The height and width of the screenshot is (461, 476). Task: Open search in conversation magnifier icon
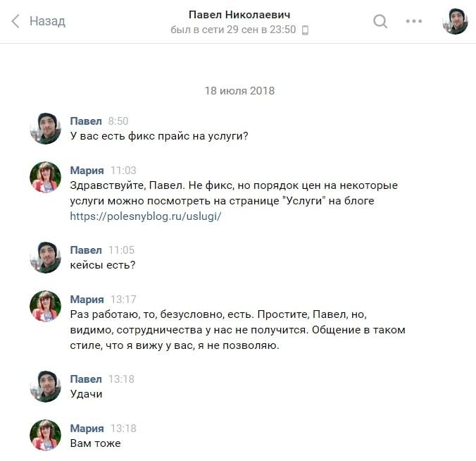coord(380,21)
